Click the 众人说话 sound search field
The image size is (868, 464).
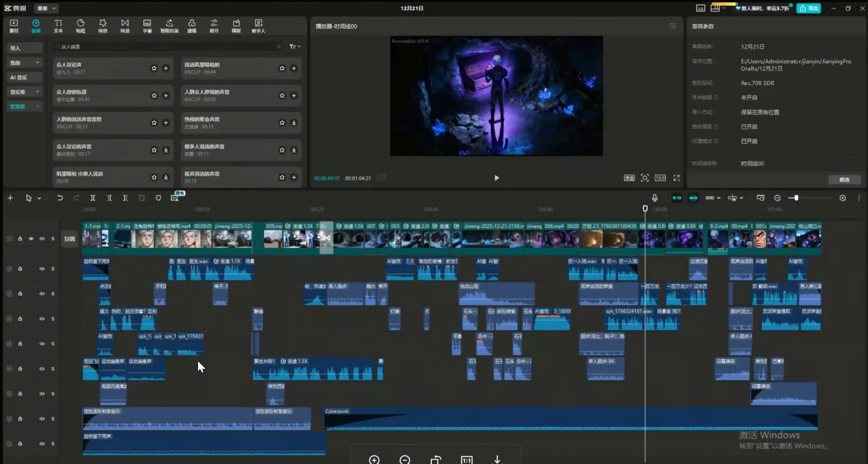point(168,47)
